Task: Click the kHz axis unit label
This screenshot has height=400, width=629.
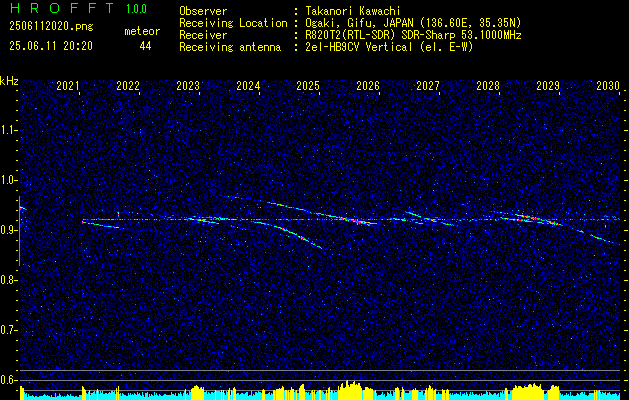Action: click(x=9, y=81)
